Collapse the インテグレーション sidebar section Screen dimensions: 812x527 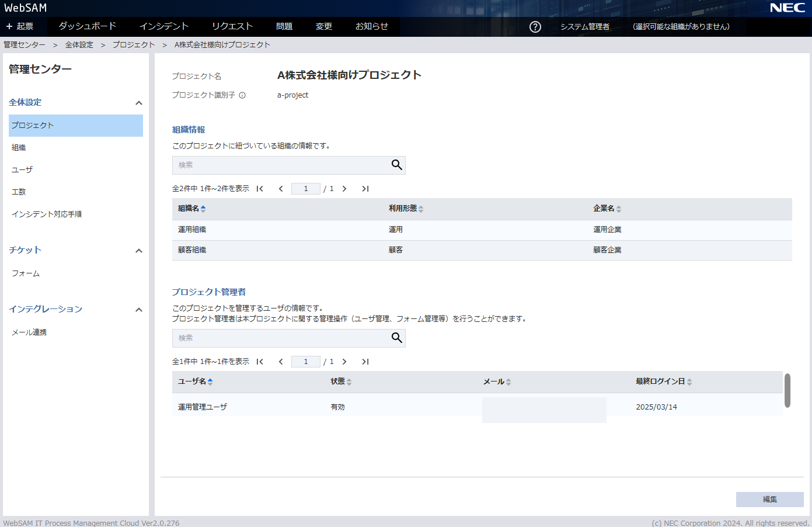pyautogui.click(x=138, y=310)
